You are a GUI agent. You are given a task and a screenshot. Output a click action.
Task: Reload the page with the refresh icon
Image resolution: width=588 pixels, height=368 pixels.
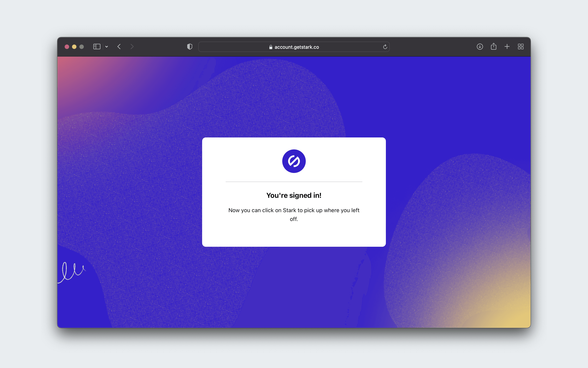point(385,47)
